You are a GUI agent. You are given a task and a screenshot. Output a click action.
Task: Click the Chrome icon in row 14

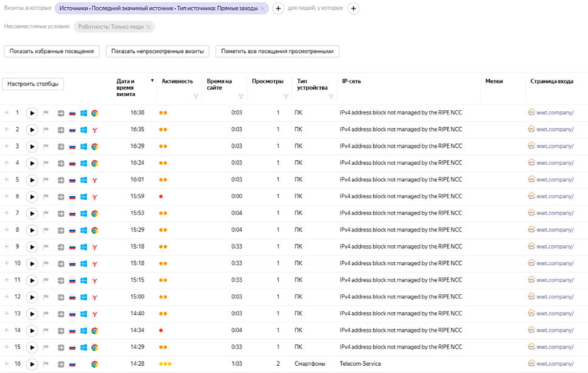[95, 331]
